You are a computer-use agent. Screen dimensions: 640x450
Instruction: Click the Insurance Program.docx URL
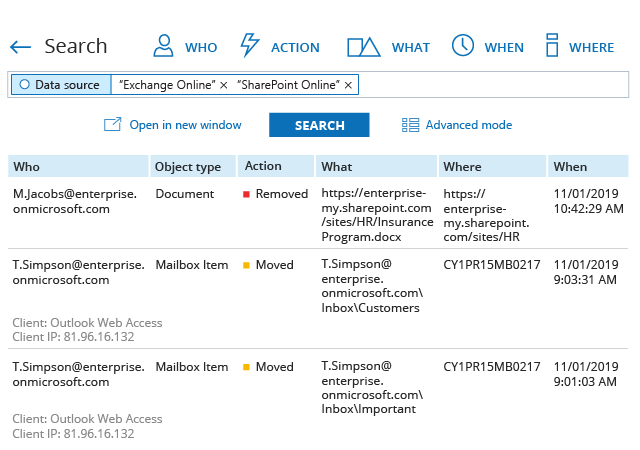tap(377, 215)
